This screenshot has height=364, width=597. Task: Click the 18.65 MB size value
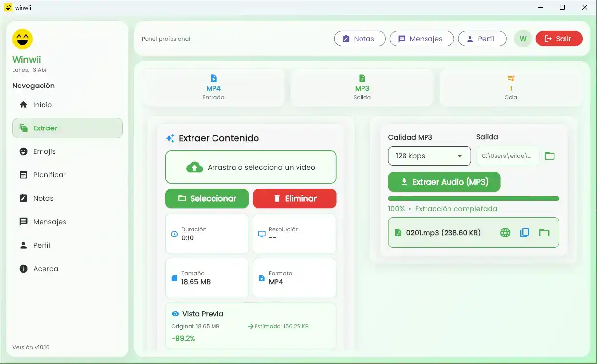(x=196, y=282)
